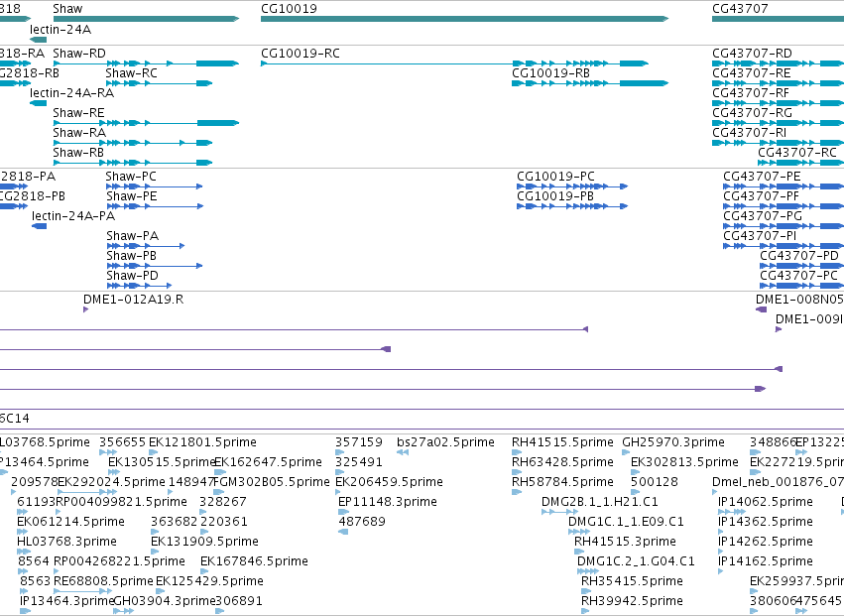Select the HL03768.3prime EST label

click(x=66, y=542)
